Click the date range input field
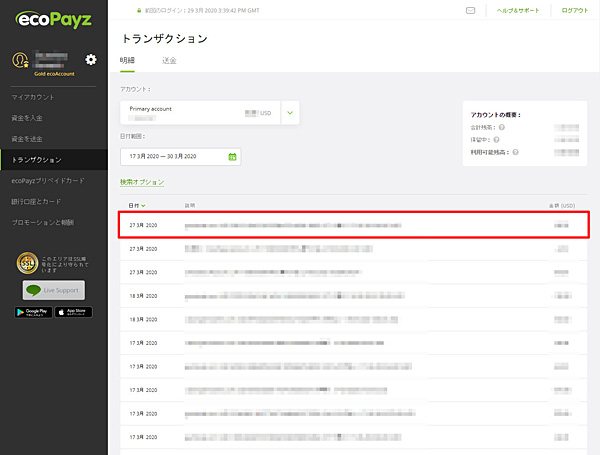The width and height of the screenshot is (600, 455). [181, 157]
